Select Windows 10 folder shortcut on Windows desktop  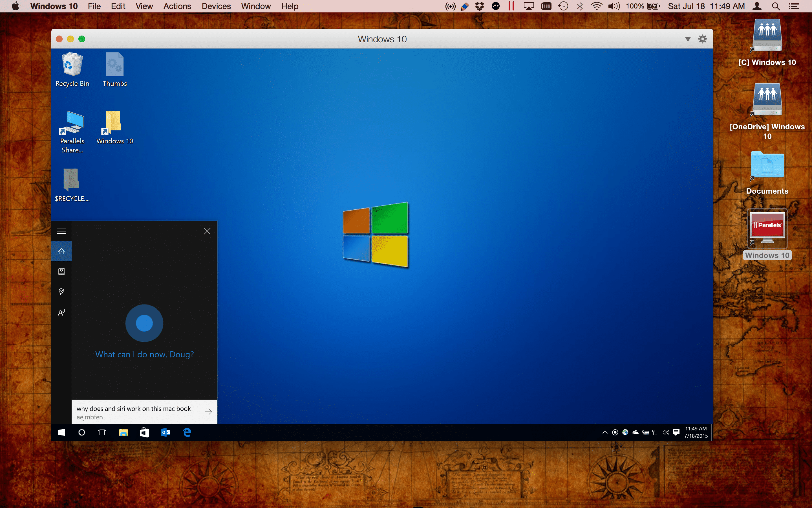(115, 128)
